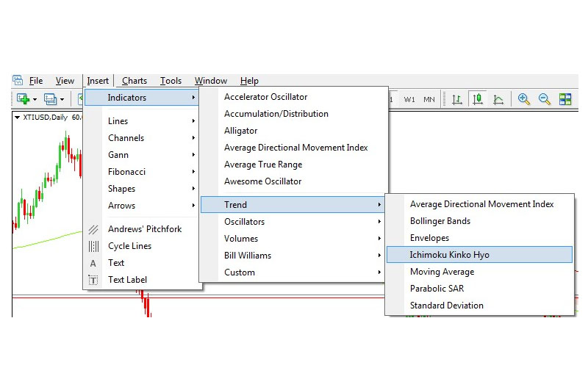588x390 pixels.
Task: Choose Envelopes from Trend submenu
Action: coord(479,238)
